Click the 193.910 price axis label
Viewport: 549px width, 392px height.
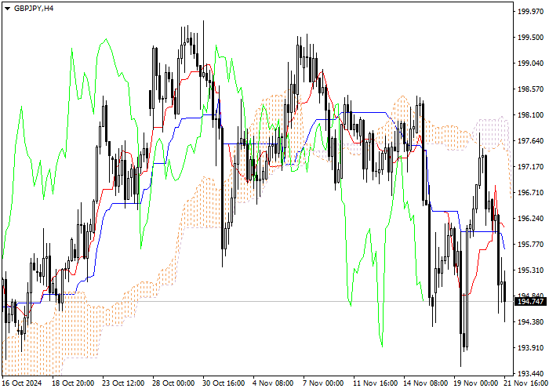click(x=530, y=348)
